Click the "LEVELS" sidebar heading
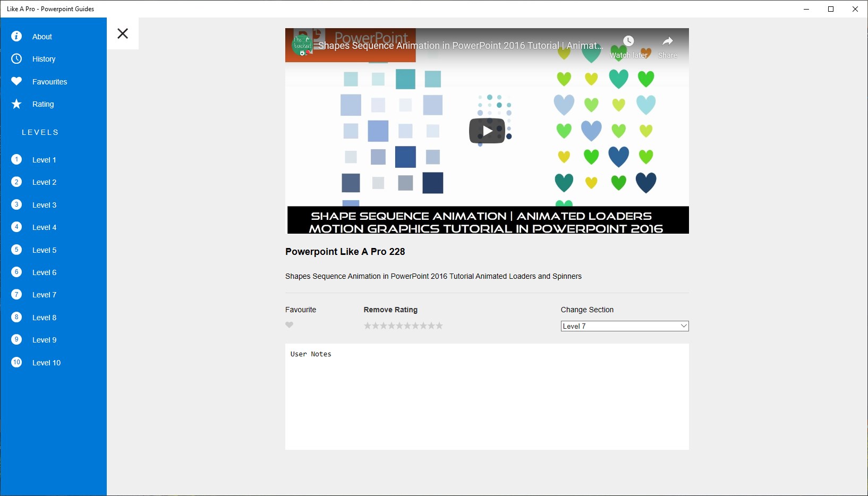Screen dimensions: 868x496 (x=40, y=132)
